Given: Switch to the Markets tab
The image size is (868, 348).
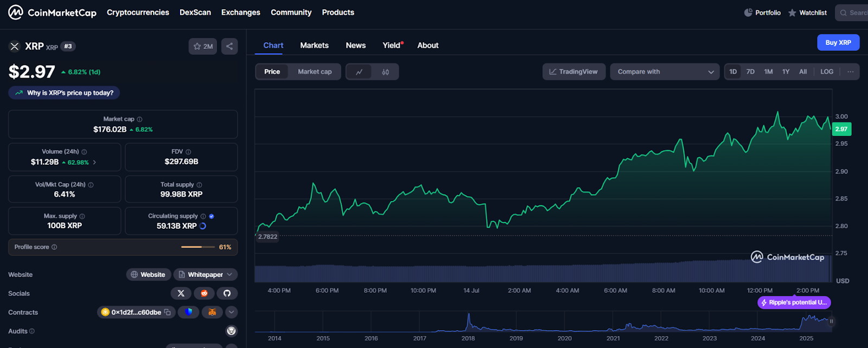Looking at the screenshot, I should coord(315,46).
